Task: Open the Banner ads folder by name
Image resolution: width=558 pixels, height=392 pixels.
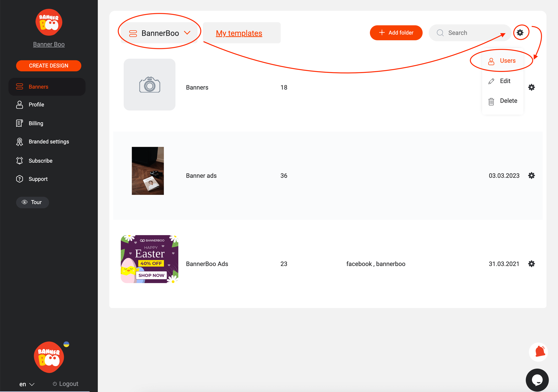Action: coord(201,176)
